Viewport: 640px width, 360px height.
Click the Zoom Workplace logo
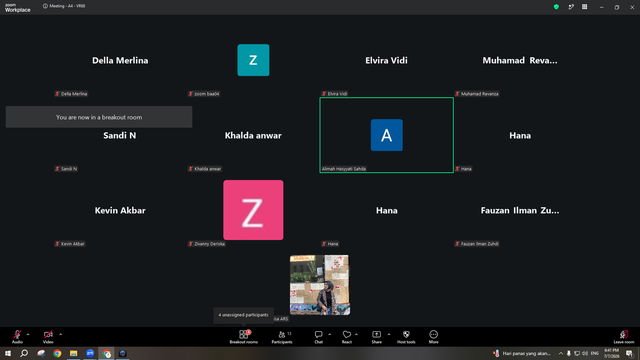point(18,7)
